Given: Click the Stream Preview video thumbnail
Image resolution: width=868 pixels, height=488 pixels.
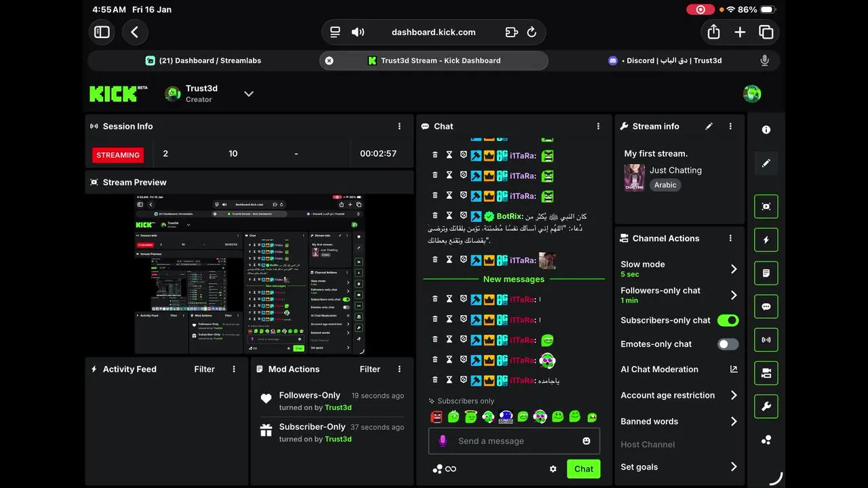Looking at the screenshot, I should 250,274.
